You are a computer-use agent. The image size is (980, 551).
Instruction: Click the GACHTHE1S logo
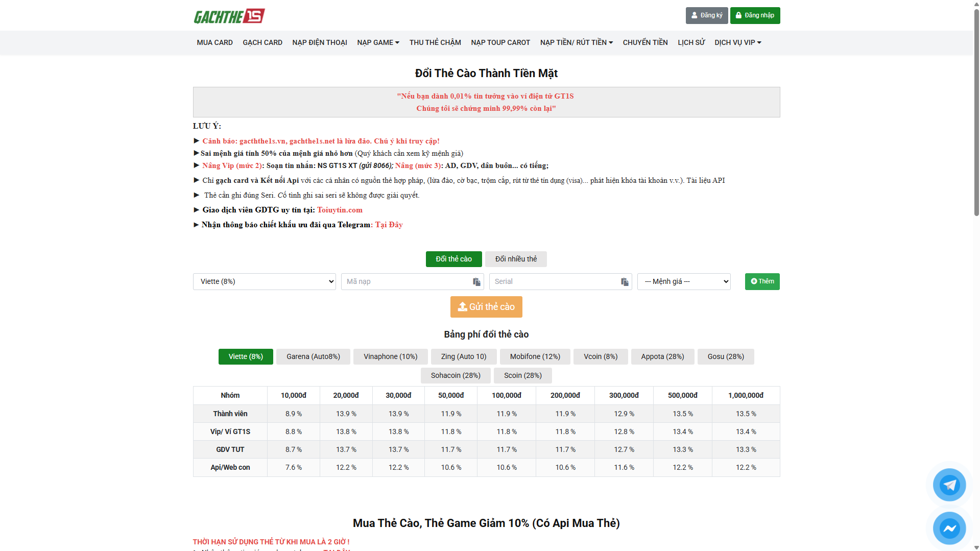228,15
